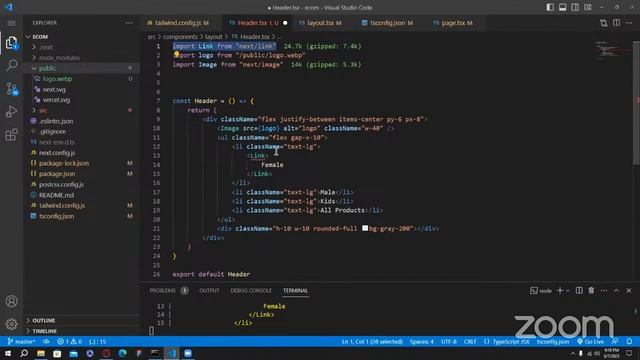This screenshot has width=640, height=360.
Task: Open the Search view in activity bar
Action: pos(11,65)
